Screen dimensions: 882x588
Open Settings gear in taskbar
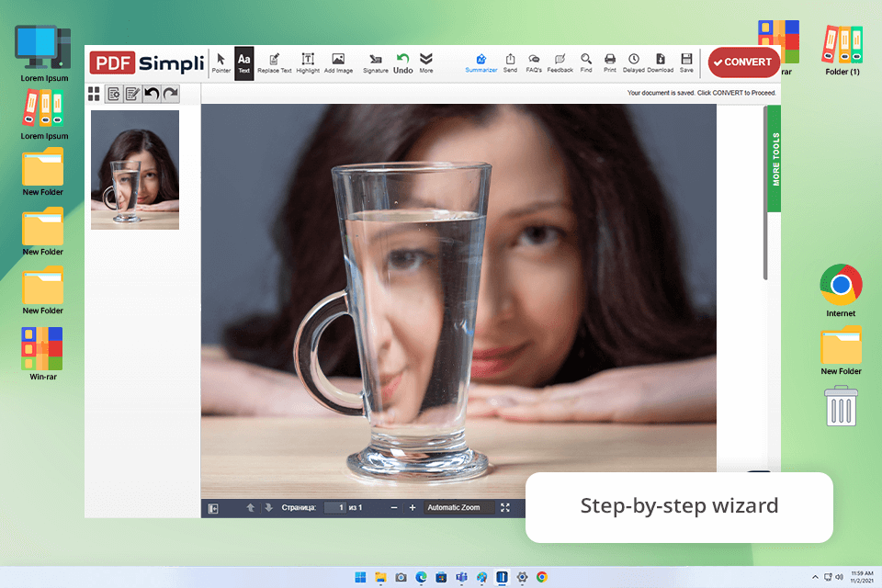[522, 577]
